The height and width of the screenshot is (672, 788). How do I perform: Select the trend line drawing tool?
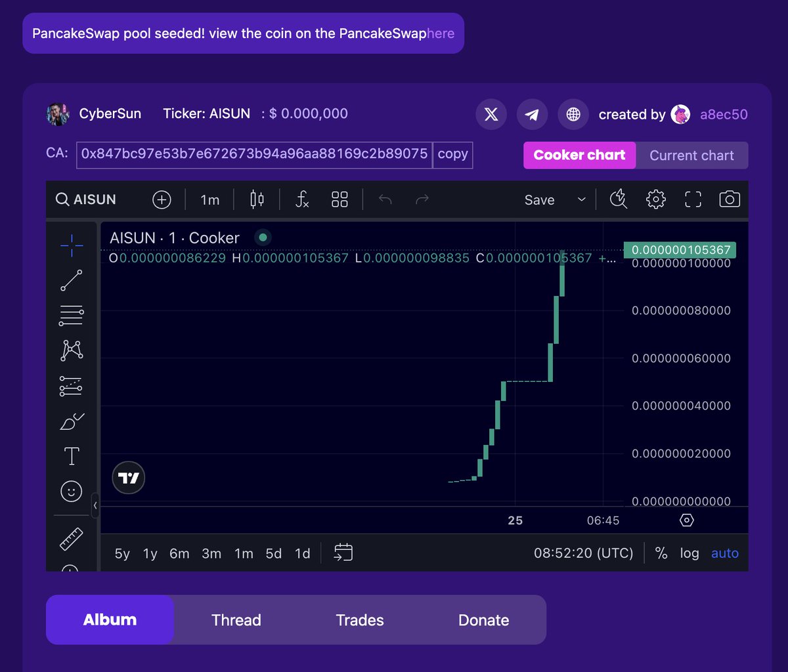click(72, 280)
